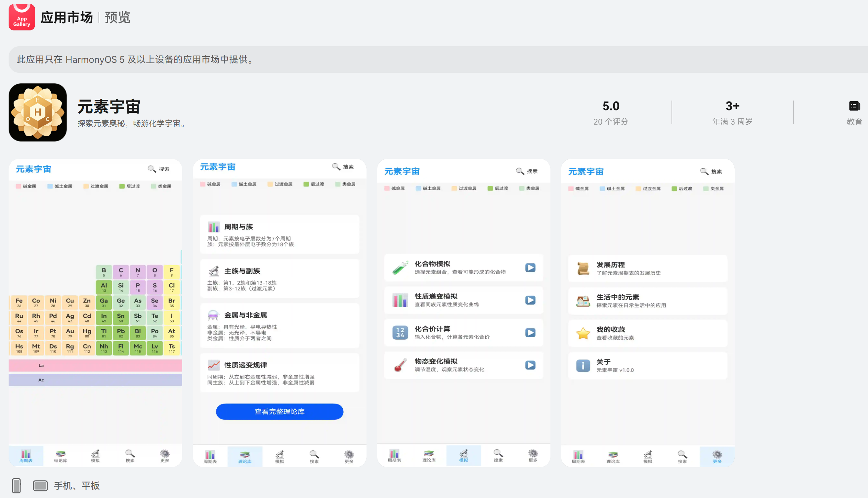Play 物态变化模拟 simulation

pos(530,365)
